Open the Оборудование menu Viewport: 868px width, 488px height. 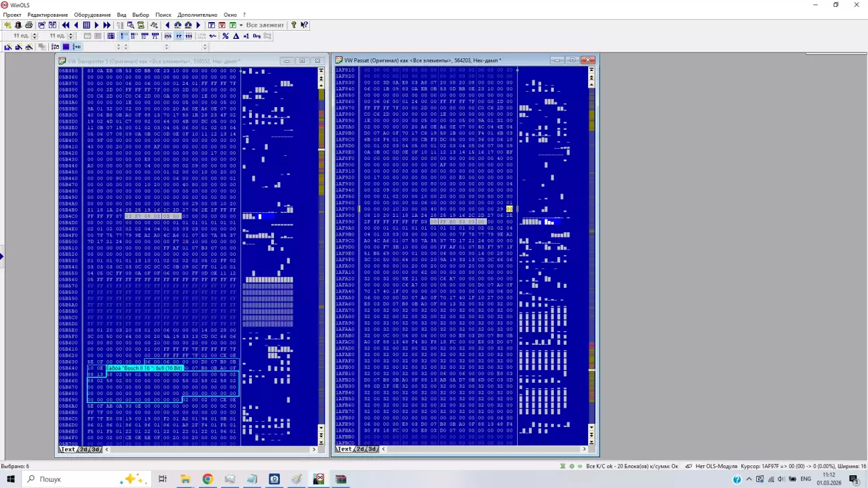coord(92,15)
